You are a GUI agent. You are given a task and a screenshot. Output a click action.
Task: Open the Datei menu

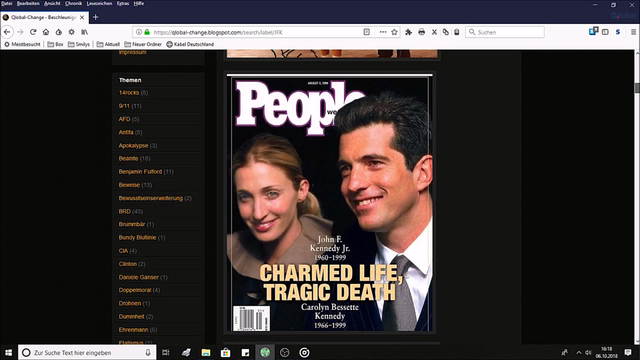[x=7, y=3]
